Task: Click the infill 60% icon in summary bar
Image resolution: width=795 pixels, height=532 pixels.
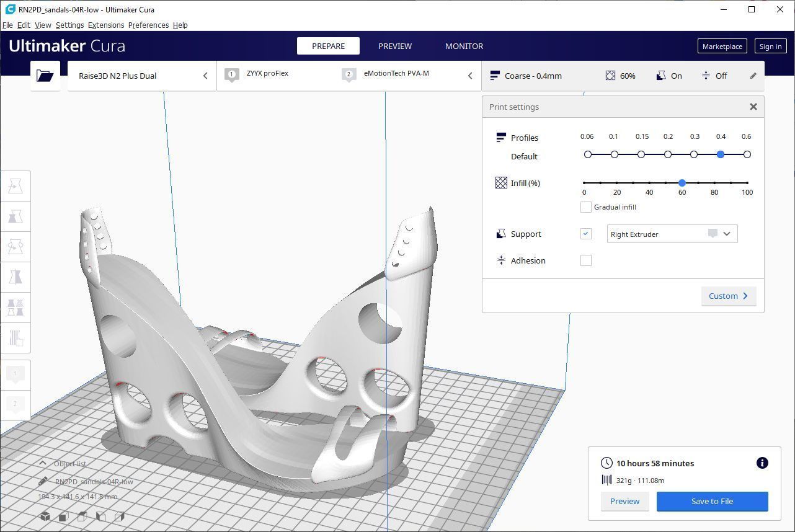Action: coord(610,76)
